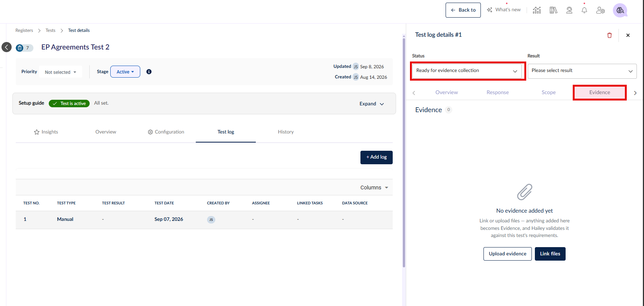Click the info icon beside Stage

(x=149, y=72)
